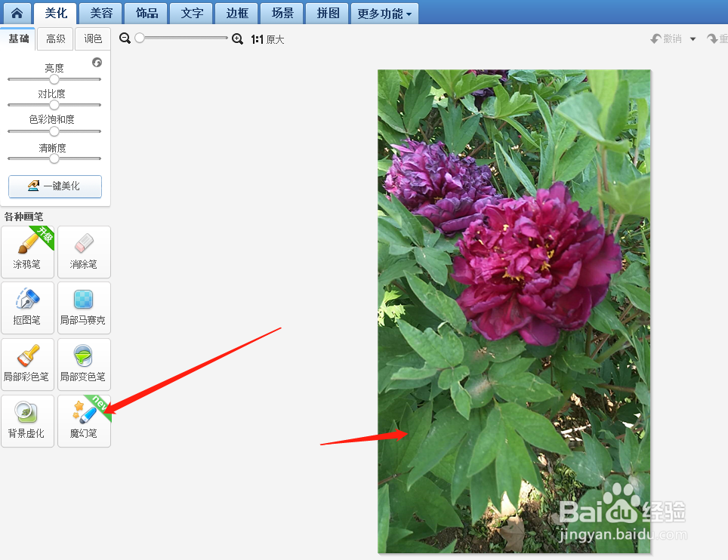728x560 pixels.
Task: Click the reset adjustments icon
Action: coord(97,62)
